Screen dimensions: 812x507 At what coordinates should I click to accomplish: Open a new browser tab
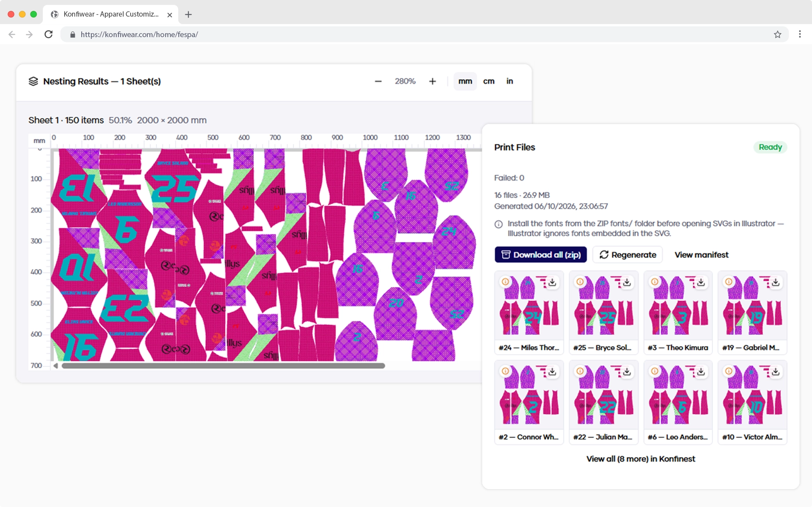tap(188, 14)
